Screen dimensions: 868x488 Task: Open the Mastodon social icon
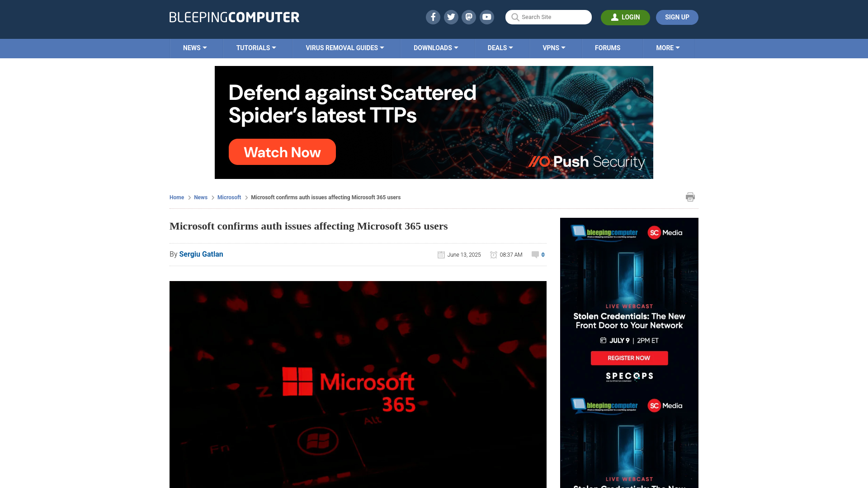coord(469,17)
